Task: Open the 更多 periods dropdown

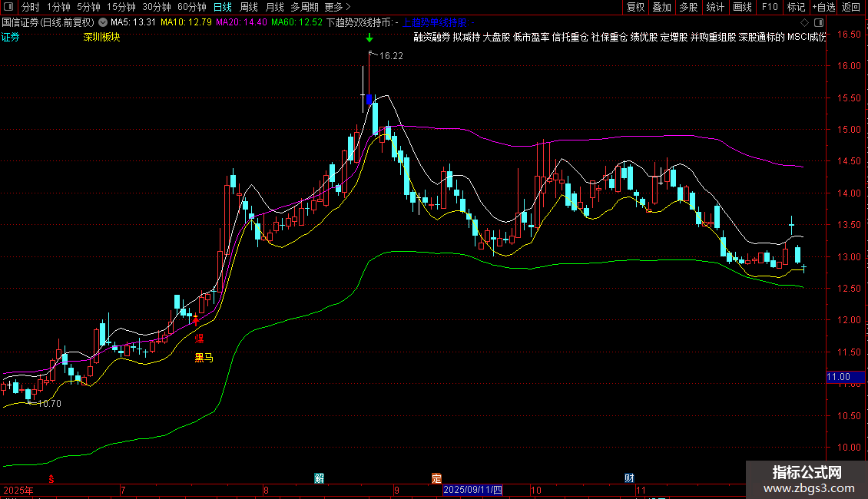Action: coord(336,7)
